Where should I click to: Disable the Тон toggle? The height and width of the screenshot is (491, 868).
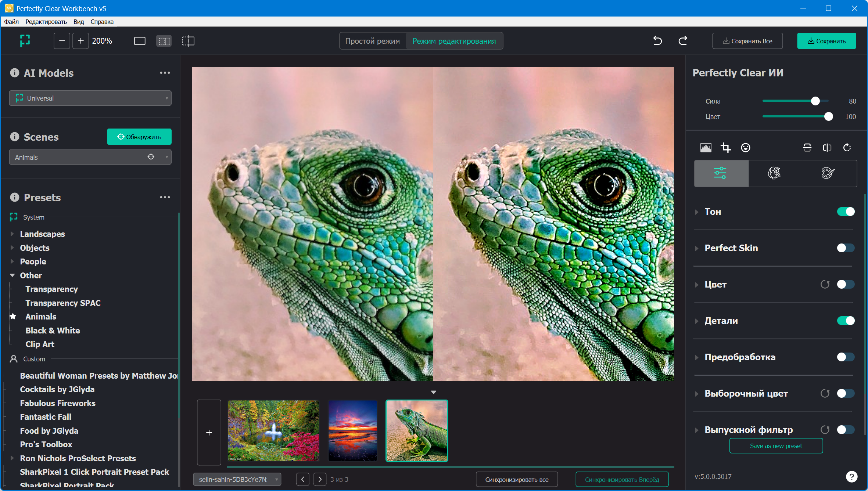[x=846, y=212]
